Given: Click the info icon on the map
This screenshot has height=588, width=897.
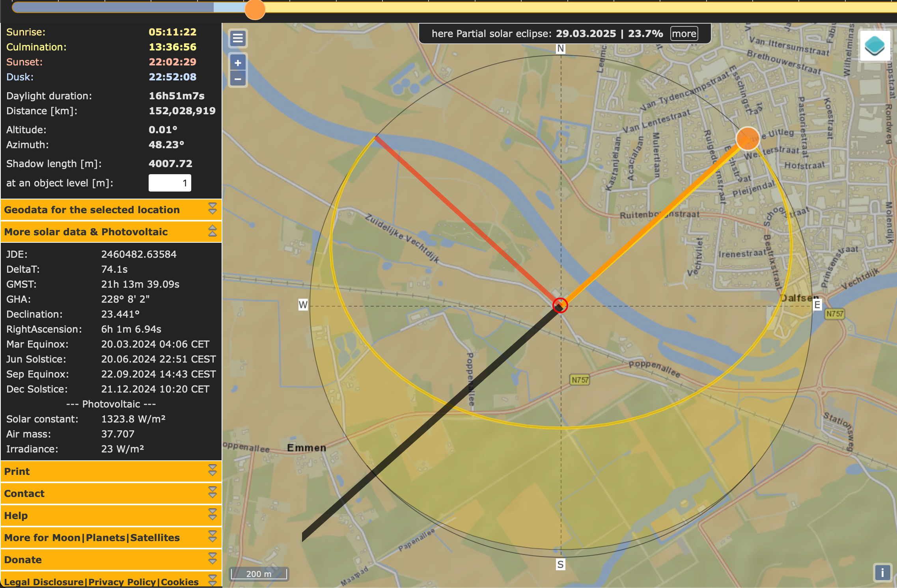Looking at the screenshot, I should click(x=882, y=572).
